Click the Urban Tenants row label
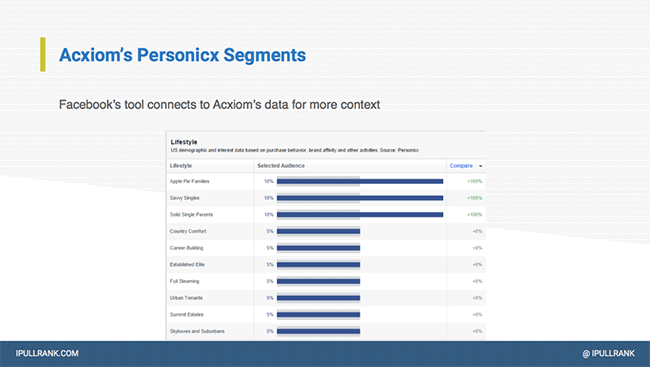Image resolution: width=650 pixels, height=367 pixels. 186,298
